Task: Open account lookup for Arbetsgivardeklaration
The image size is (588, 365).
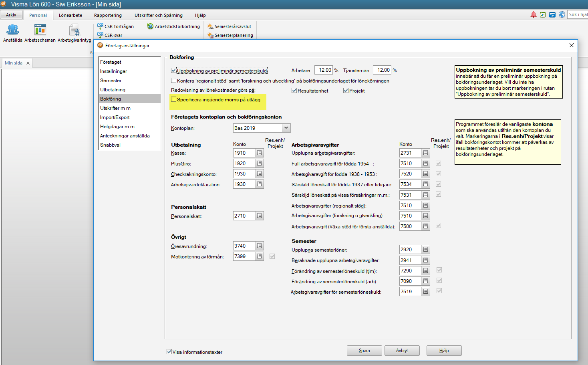Action: (x=260, y=184)
